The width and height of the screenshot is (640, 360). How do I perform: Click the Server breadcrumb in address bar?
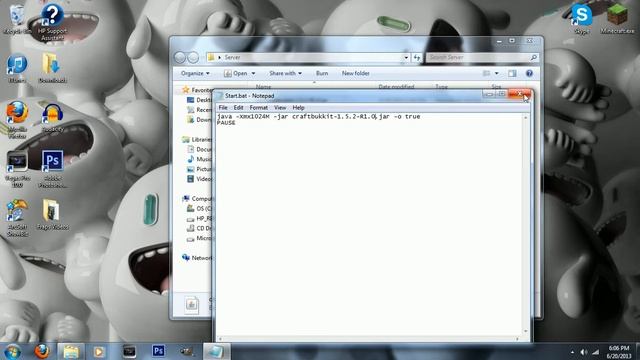[232, 58]
